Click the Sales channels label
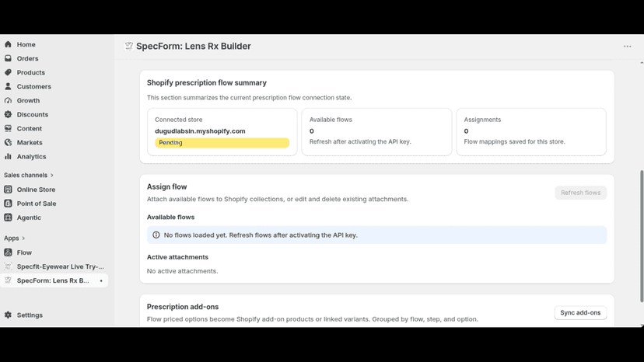 click(26, 175)
